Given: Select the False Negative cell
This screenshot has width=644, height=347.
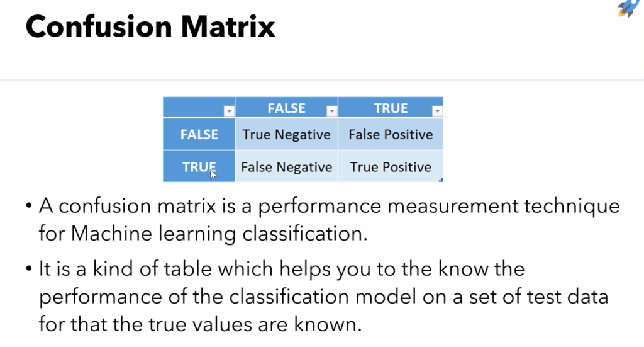Looking at the screenshot, I should 286,167.
